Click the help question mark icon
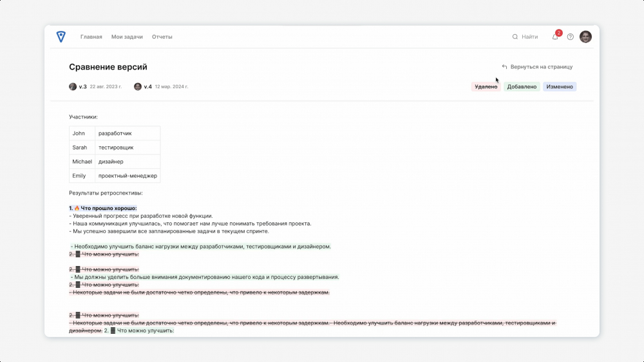This screenshot has height=362, width=644. click(570, 37)
